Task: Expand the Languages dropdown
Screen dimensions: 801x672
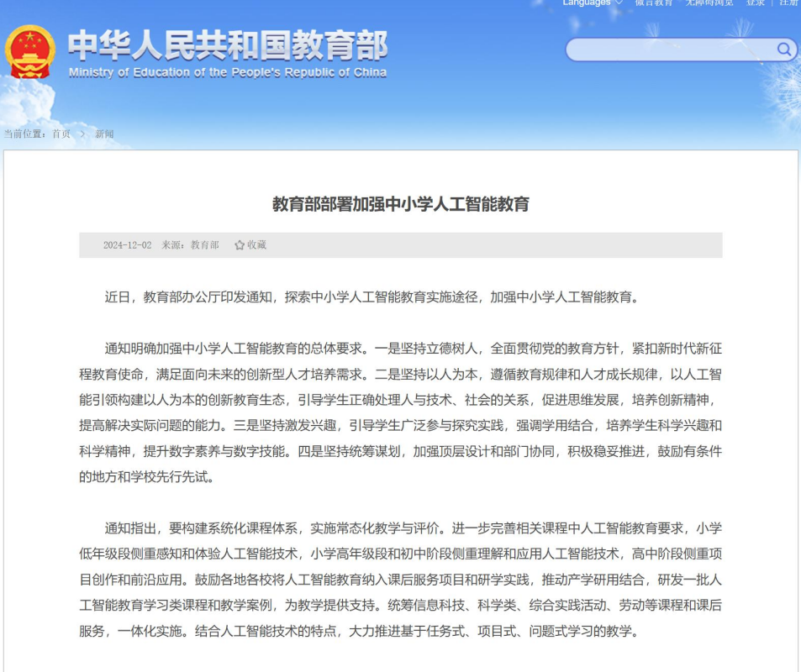Action: [593, 3]
